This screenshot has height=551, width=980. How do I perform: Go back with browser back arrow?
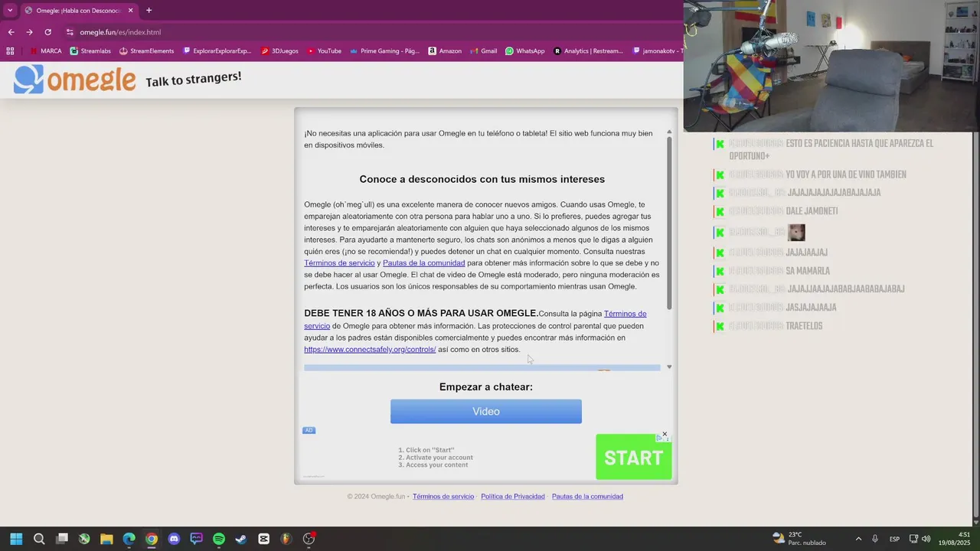point(11,32)
